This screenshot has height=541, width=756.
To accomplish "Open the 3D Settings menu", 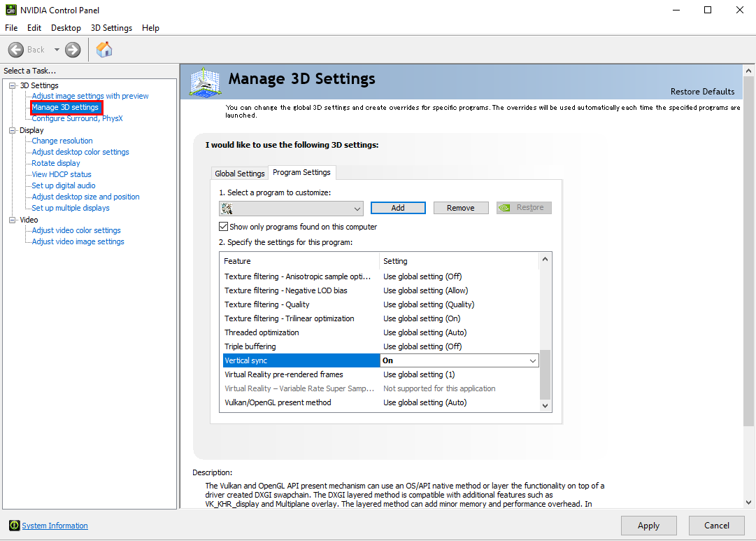I will [x=111, y=28].
